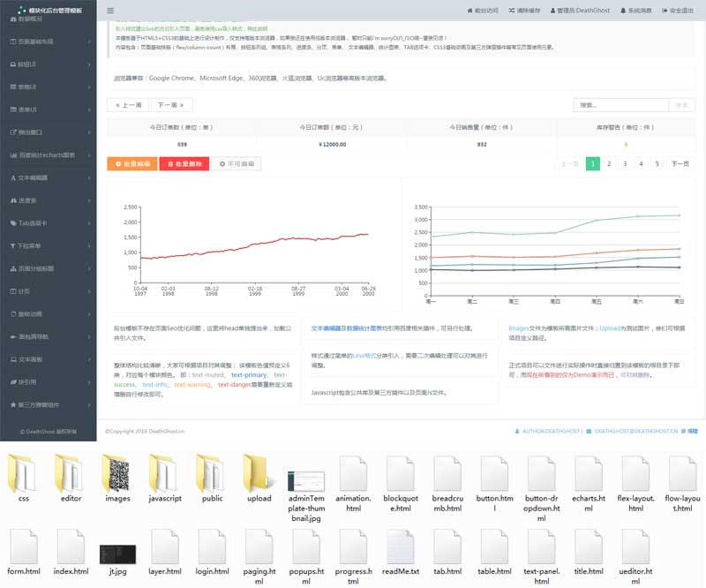Click into the 搜索 search input field
Screen dimensions: 706x588
pyautogui.click(x=620, y=105)
